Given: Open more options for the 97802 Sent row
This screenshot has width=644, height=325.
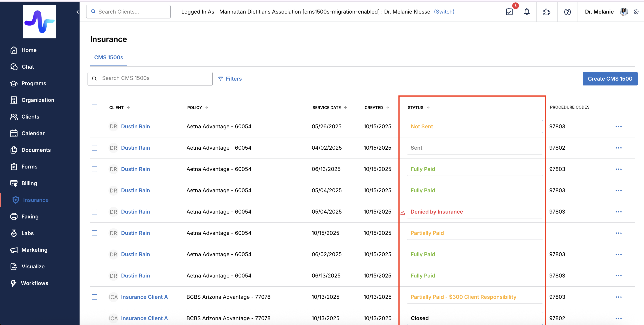Looking at the screenshot, I should [x=618, y=148].
